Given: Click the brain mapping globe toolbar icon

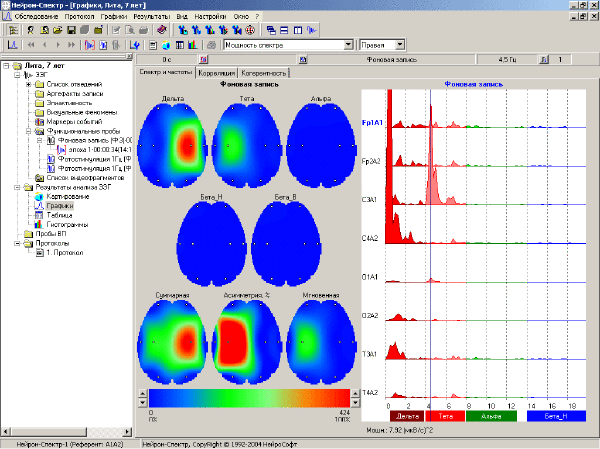Looking at the screenshot, I should (x=166, y=45).
